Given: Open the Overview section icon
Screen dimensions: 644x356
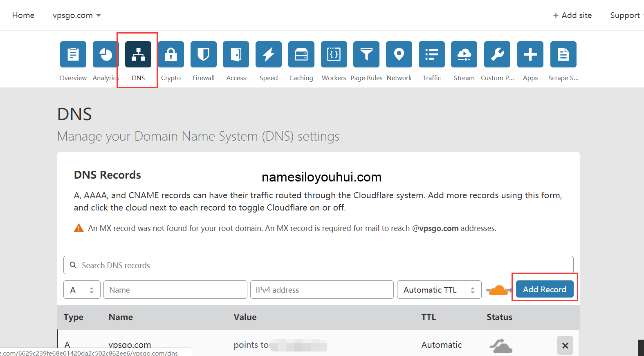Looking at the screenshot, I should tap(73, 54).
